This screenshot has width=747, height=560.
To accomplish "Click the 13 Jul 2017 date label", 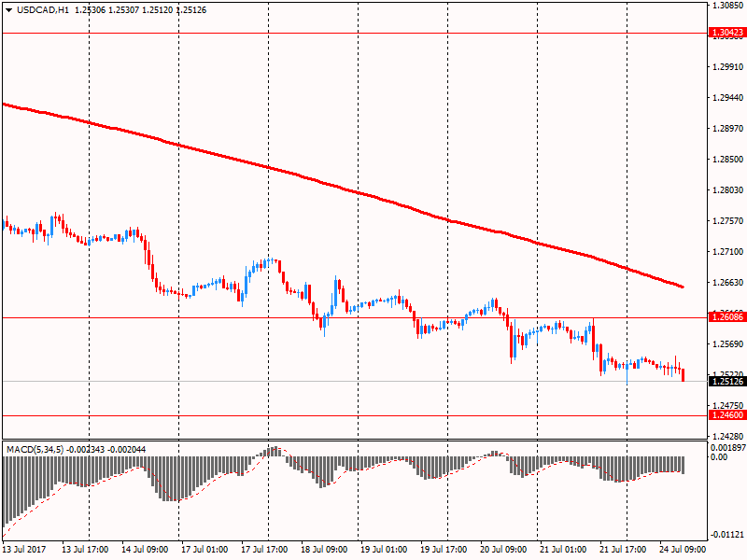I will click(24, 550).
